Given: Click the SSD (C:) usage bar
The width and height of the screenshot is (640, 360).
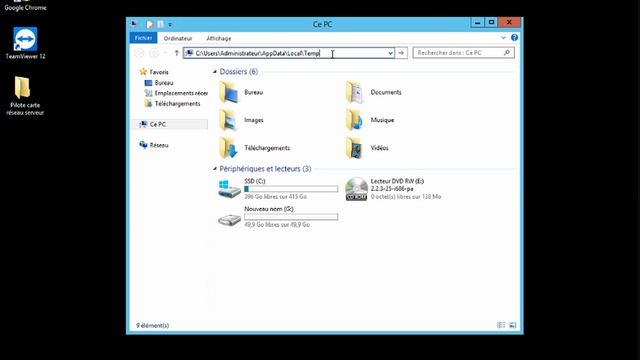Looking at the screenshot, I should (291, 189).
